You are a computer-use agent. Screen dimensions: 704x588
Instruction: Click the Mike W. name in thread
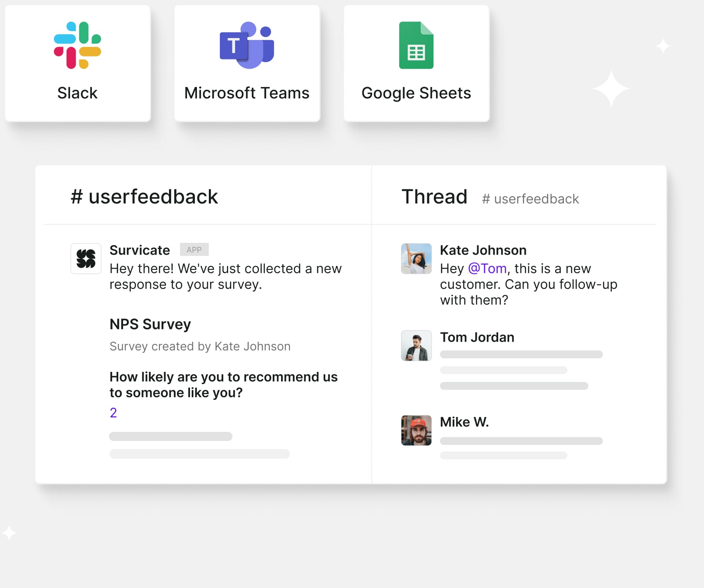coord(465,422)
